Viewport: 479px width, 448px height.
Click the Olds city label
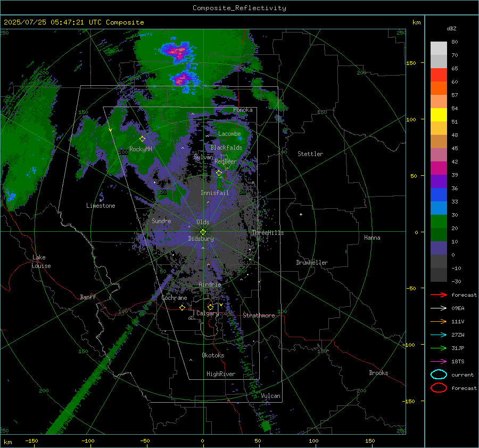[203, 222]
